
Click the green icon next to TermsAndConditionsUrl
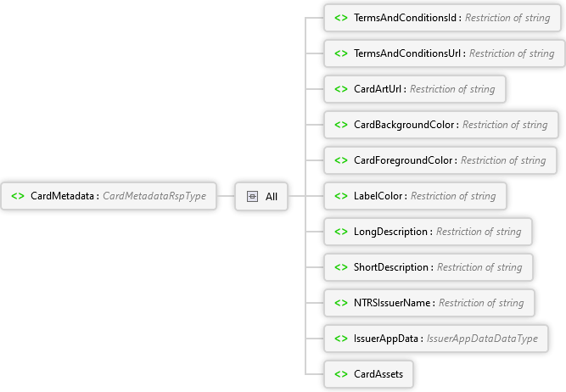click(341, 53)
